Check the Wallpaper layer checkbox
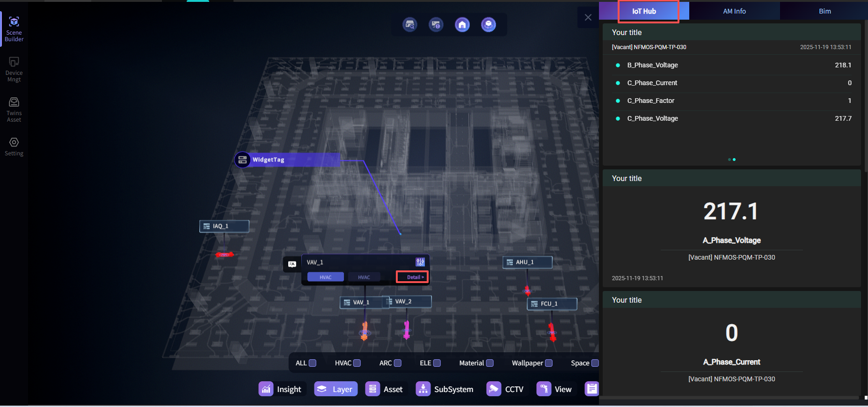The height and width of the screenshot is (407, 868). 549,363
